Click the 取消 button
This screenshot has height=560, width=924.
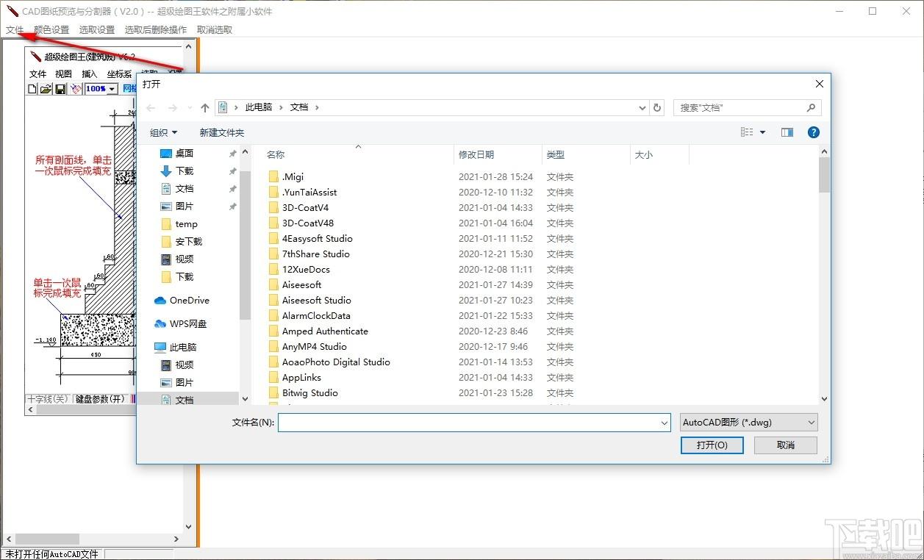coord(785,445)
